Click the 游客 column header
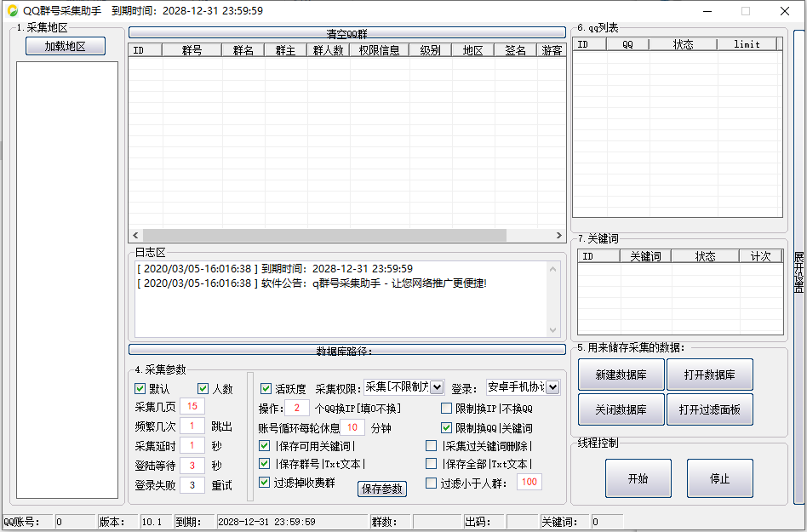807x532 pixels. pyautogui.click(x=552, y=50)
